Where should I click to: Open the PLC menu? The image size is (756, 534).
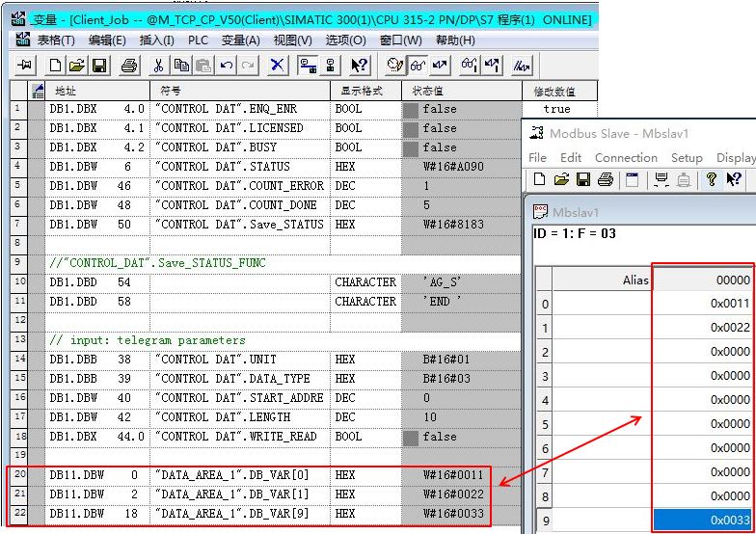(x=198, y=40)
